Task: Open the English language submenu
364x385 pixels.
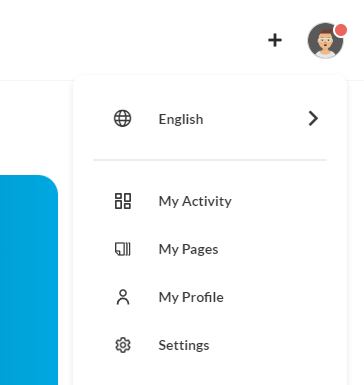Action: 210,119
